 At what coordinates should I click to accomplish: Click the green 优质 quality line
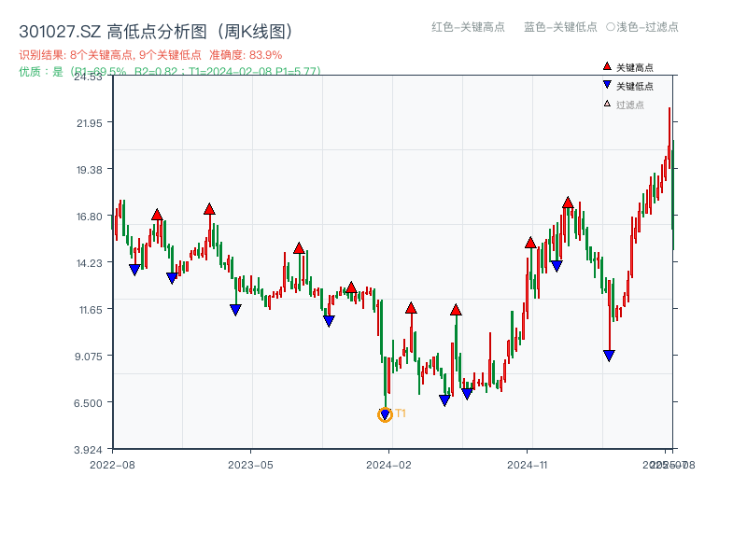tap(170, 72)
